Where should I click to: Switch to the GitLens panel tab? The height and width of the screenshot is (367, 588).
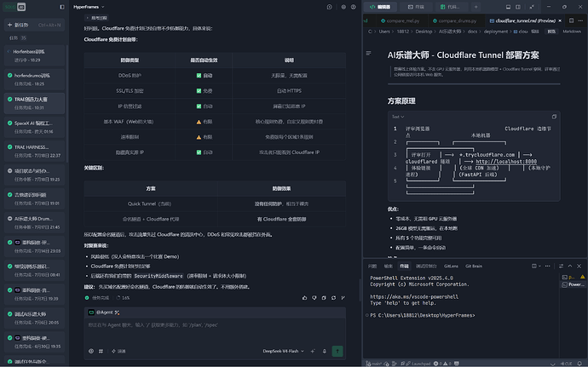click(x=451, y=267)
